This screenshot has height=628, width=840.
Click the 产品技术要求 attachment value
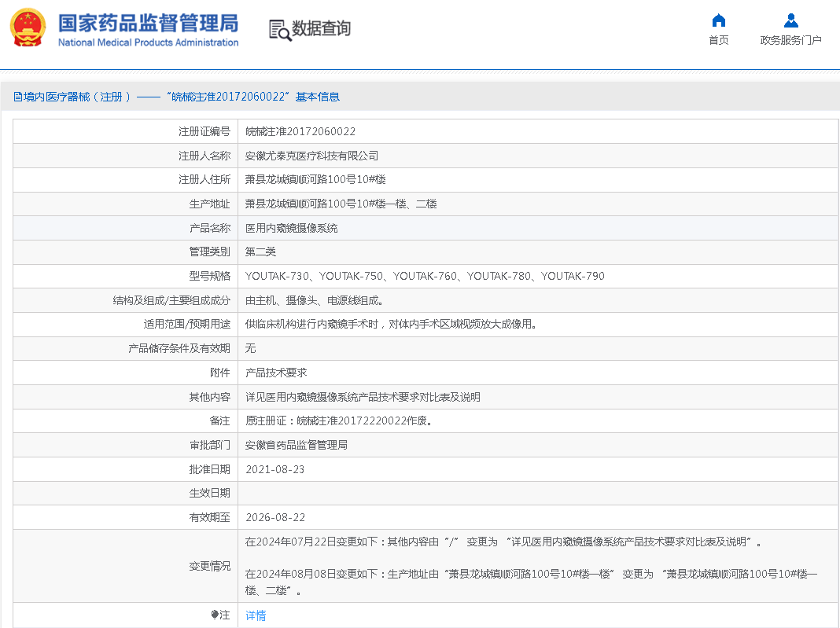click(276, 373)
